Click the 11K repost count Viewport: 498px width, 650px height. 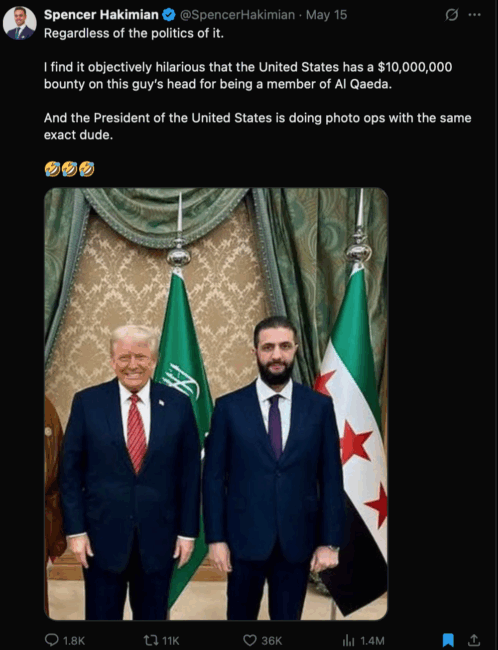(170, 641)
